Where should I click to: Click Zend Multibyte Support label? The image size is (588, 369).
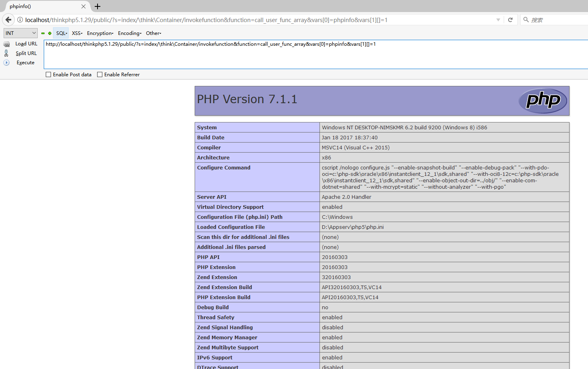pos(228,348)
